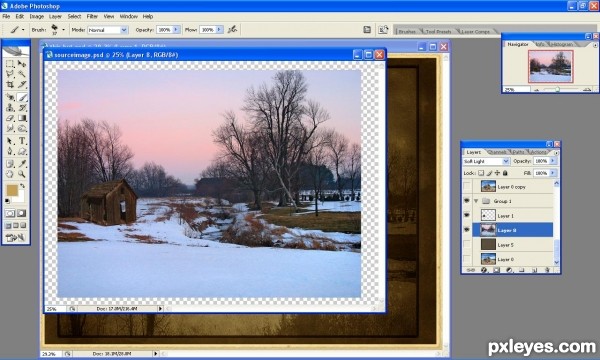Swap foreground and background colors

point(23,186)
